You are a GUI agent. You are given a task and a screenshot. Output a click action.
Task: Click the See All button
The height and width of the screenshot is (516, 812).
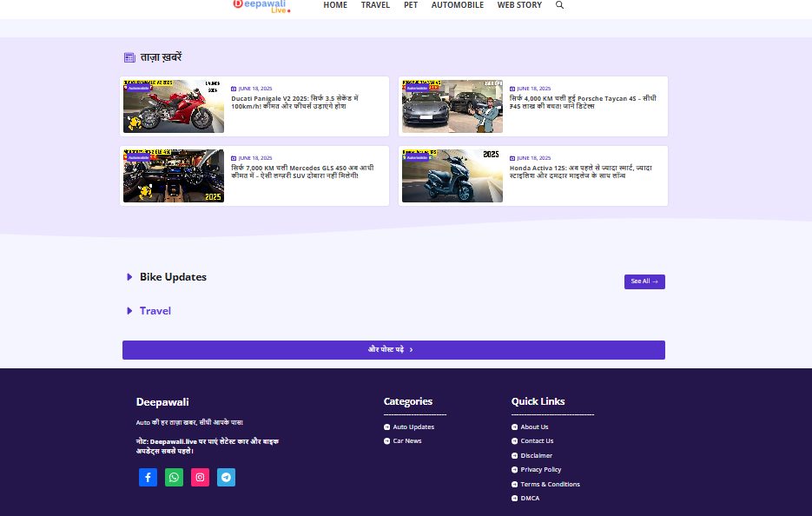pyautogui.click(x=644, y=281)
